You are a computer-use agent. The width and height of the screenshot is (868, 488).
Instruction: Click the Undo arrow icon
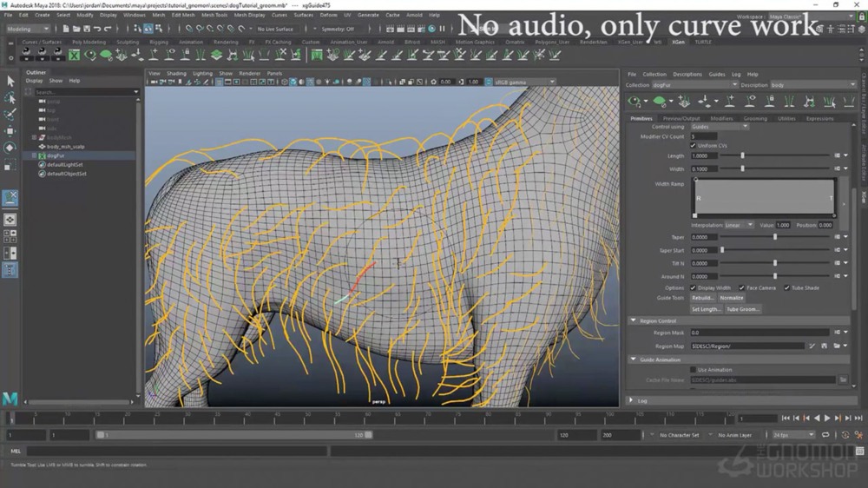97,29
